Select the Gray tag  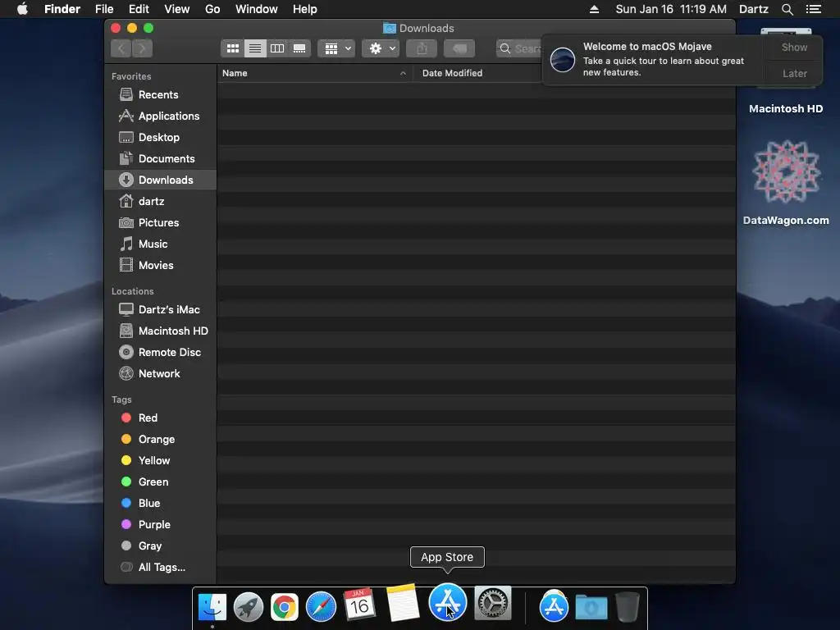[x=161, y=546]
